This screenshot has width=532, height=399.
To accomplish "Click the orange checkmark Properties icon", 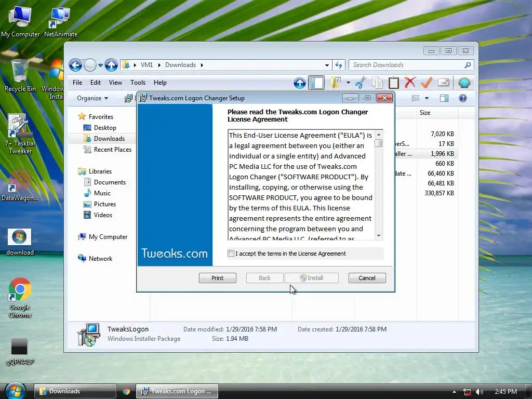I will point(426,83).
